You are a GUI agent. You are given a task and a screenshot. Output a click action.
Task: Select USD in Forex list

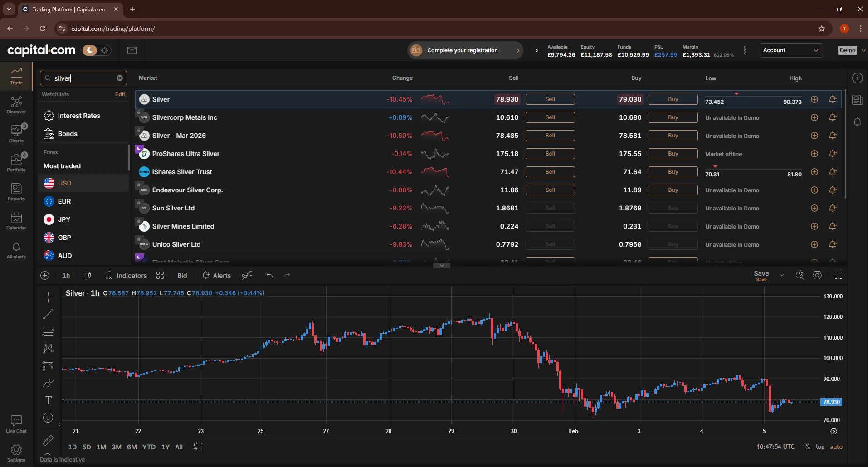[x=64, y=183]
